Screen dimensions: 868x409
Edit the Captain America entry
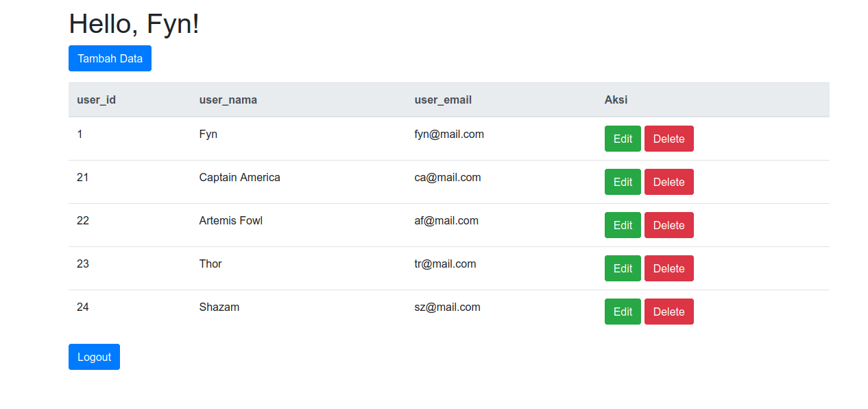point(623,182)
